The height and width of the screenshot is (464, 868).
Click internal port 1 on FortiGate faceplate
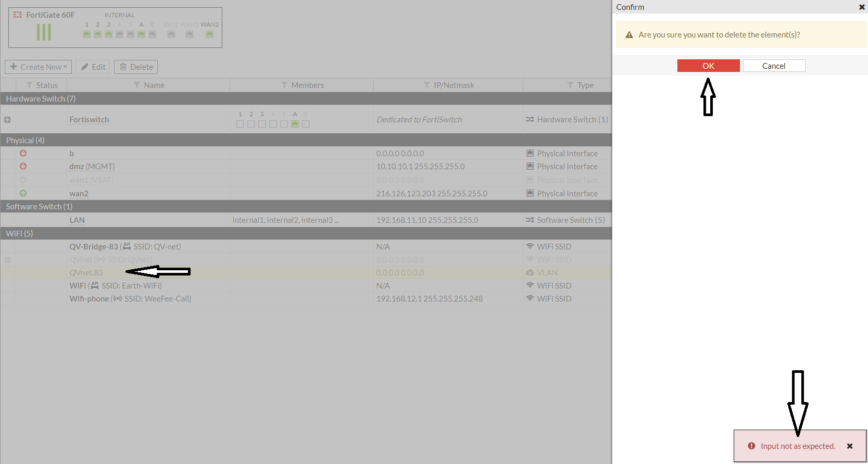pos(86,34)
